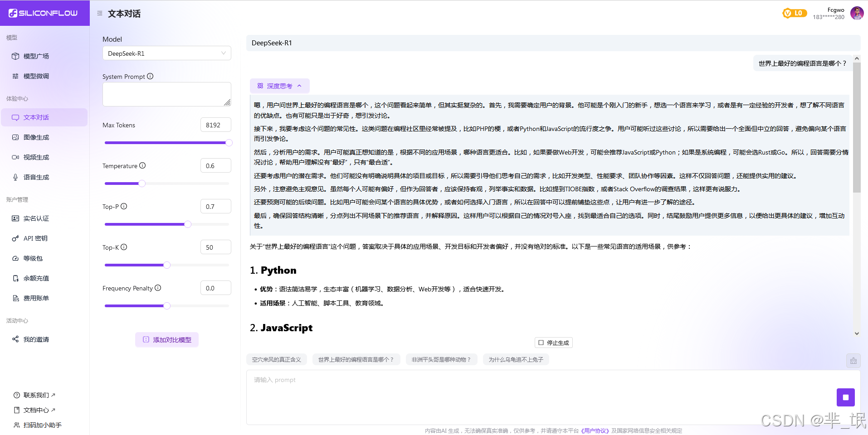The image size is (868, 435).
Task: Click Top-K value field
Action: (216, 247)
